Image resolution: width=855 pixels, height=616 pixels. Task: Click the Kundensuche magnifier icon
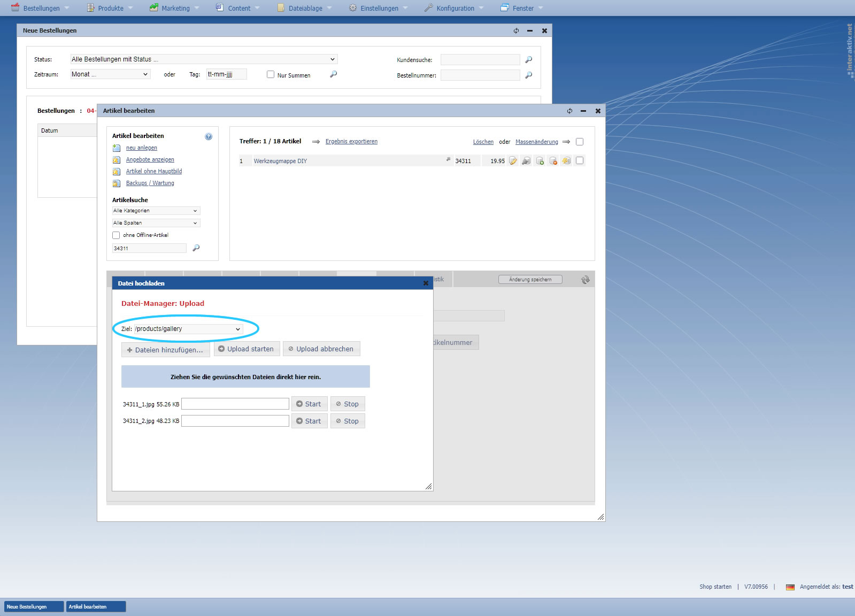pyautogui.click(x=529, y=60)
